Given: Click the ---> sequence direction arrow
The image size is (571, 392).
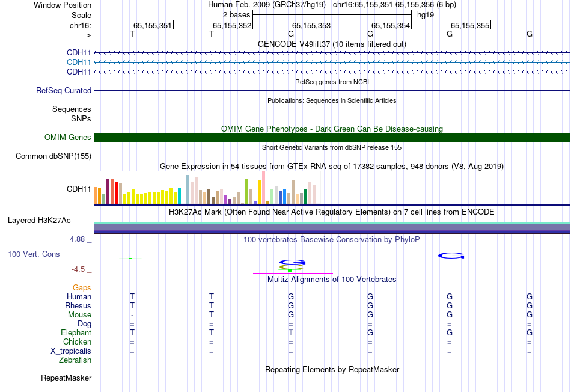Looking at the screenshot, I should click(85, 35).
